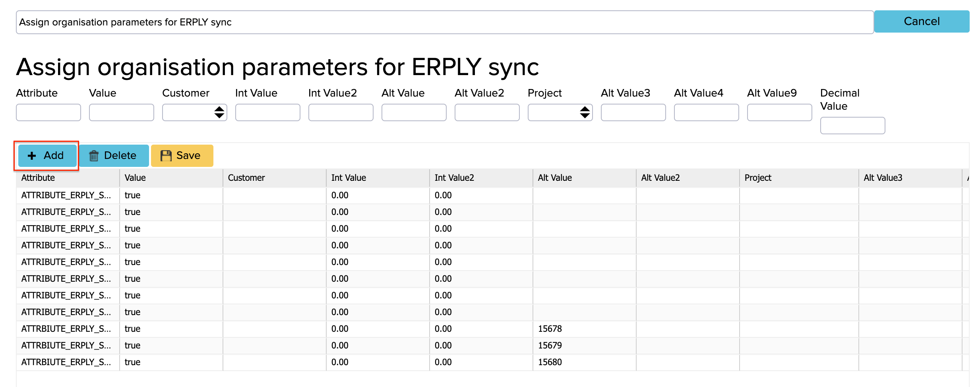Open the Customer filter dropdown
Viewport: 980px width, 387px height.
coord(194,112)
